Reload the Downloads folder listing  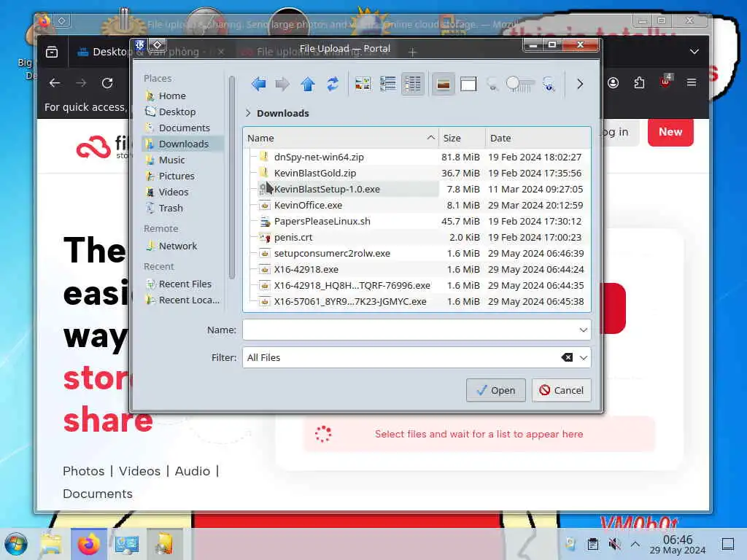333,85
